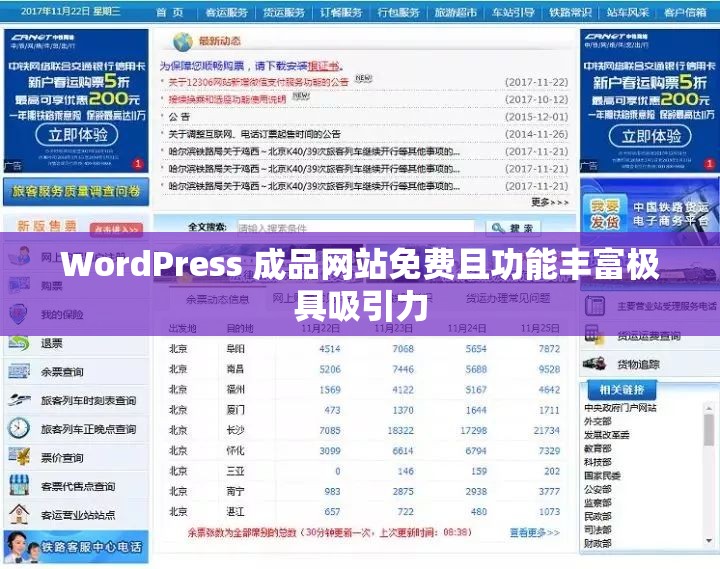
Task: Open the 铁路客服中心电话 service banner
Action: point(76,546)
